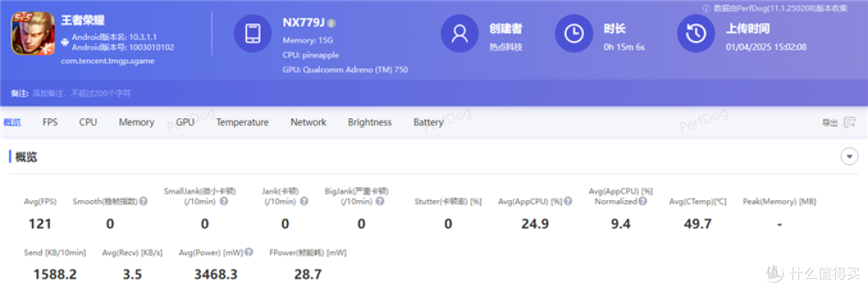This screenshot has width=868, height=291.
Task: Open the Battery tab
Action: tap(428, 122)
